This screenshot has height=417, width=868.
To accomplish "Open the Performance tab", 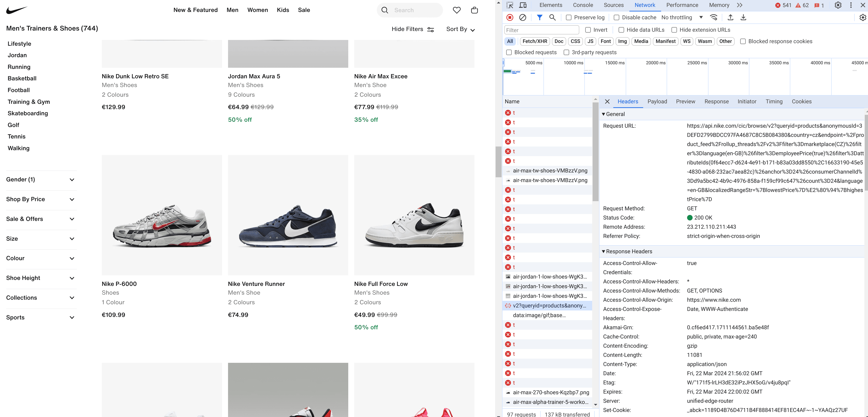I will [682, 5].
